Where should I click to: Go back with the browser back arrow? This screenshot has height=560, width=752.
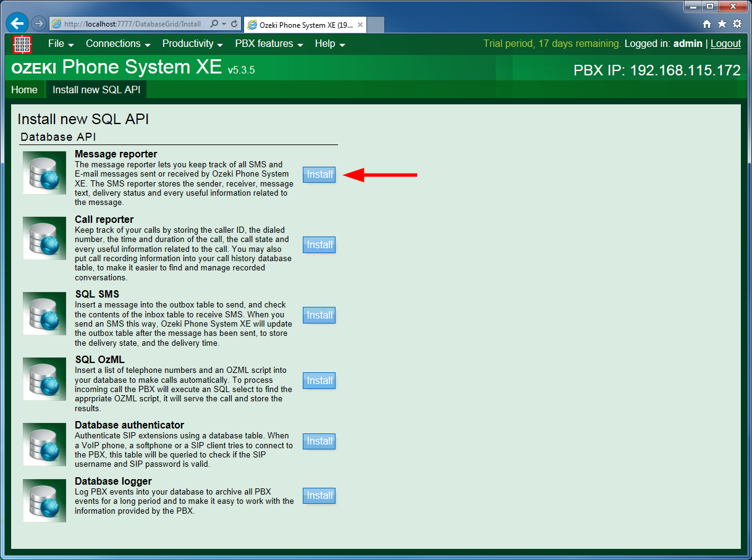(x=17, y=23)
